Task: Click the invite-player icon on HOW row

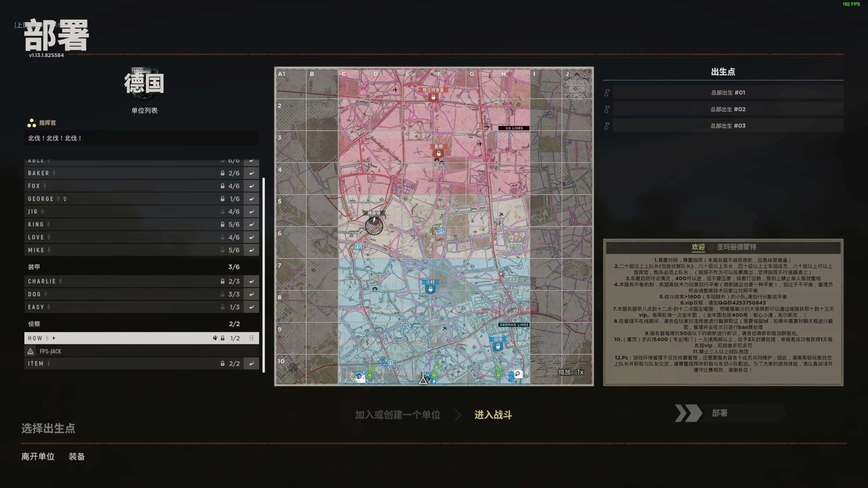Action: pos(215,338)
